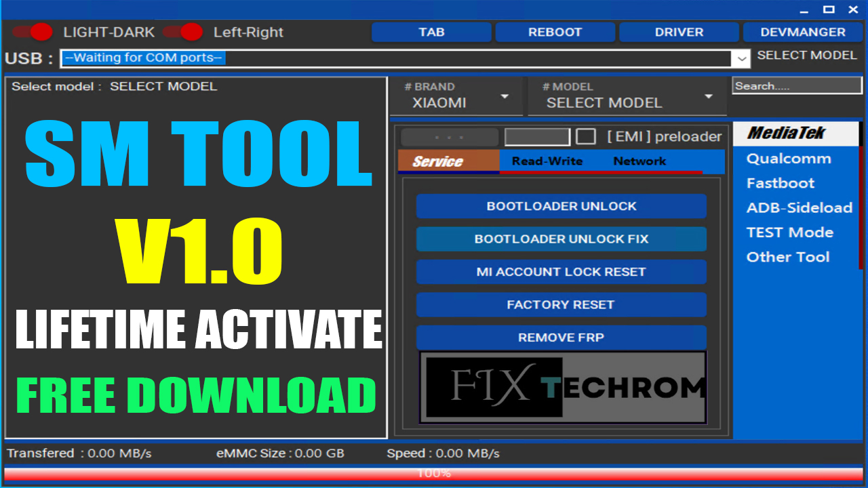Click MI ACCOUNT LOCK RESET button

point(561,272)
